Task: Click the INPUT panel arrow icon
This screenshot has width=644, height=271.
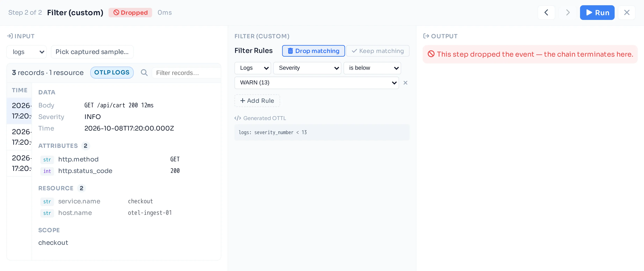Action: pyautogui.click(x=10, y=36)
